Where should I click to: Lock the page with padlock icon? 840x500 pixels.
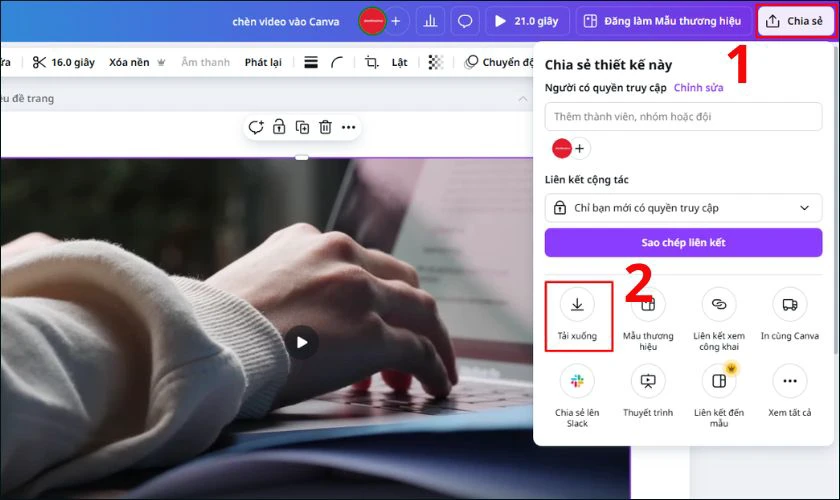(x=279, y=127)
